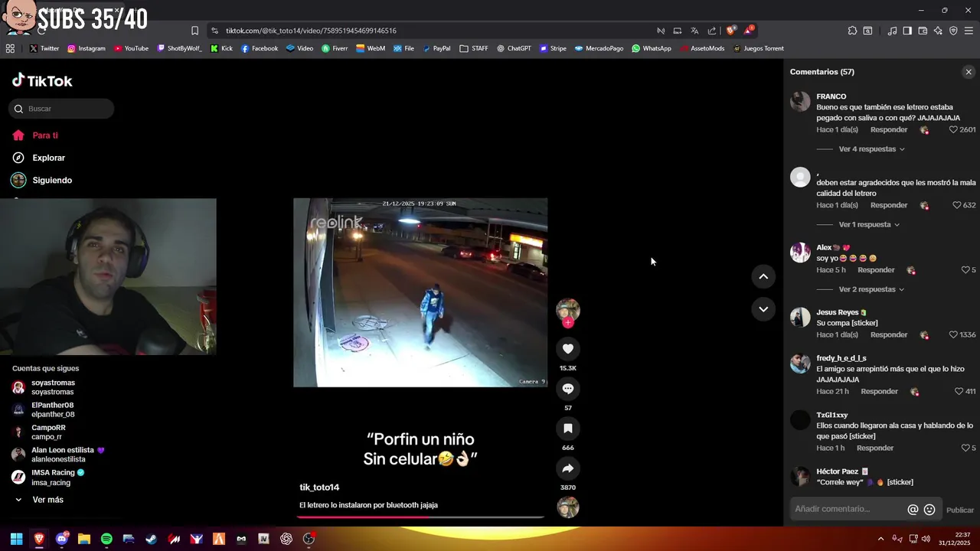This screenshot has width=980, height=551.
Task: Open Brave Shields lion icon in address bar
Action: tap(731, 31)
